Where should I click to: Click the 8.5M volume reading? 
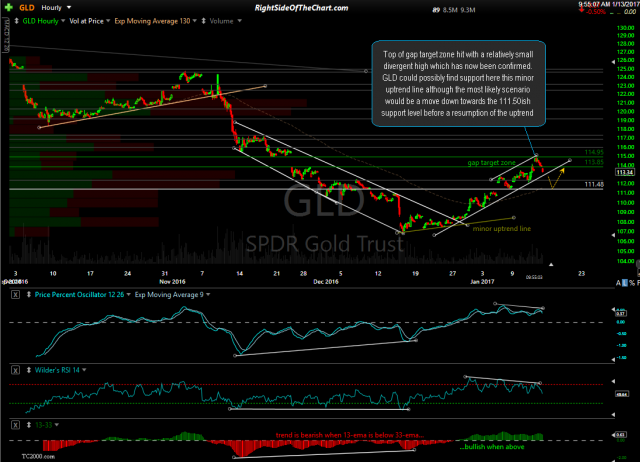coord(450,10)
